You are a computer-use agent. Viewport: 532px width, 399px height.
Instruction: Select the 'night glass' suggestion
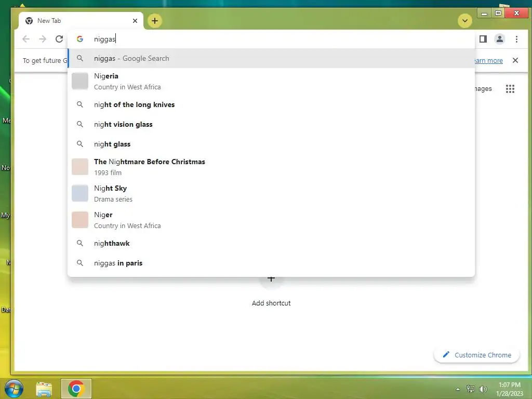click(271, 144)
